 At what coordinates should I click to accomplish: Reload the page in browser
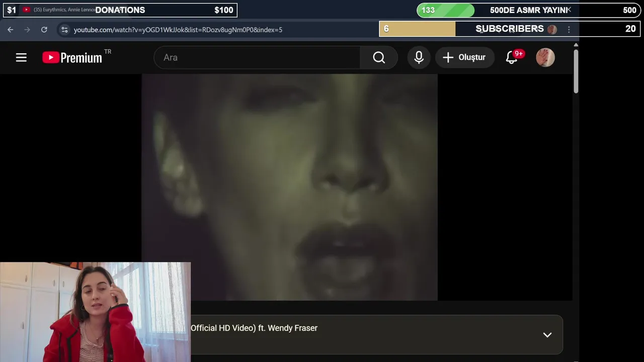(44, 30)
